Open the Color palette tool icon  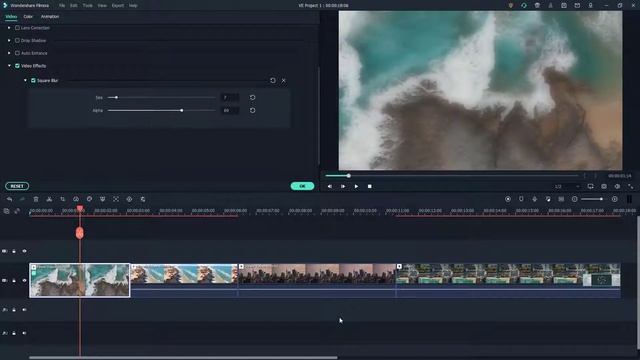(x=89, y=199)
